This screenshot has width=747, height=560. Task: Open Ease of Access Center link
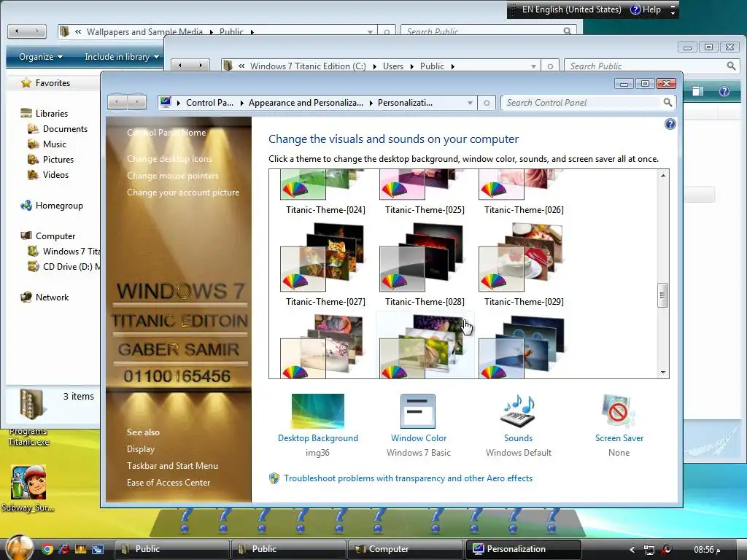169,483
